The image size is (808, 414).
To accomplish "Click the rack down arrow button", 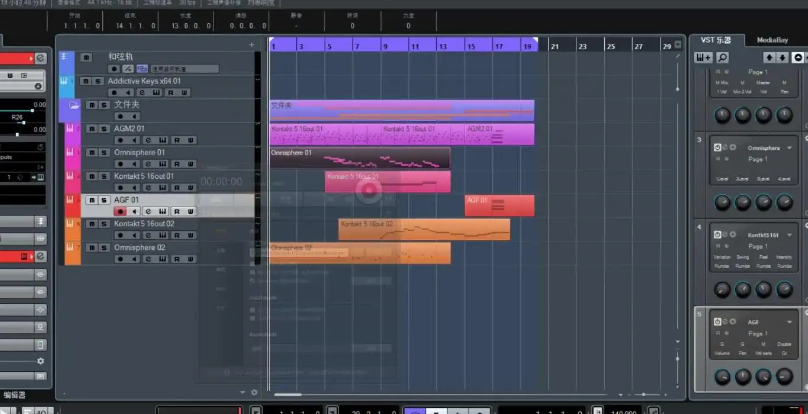I will (782, 57).
